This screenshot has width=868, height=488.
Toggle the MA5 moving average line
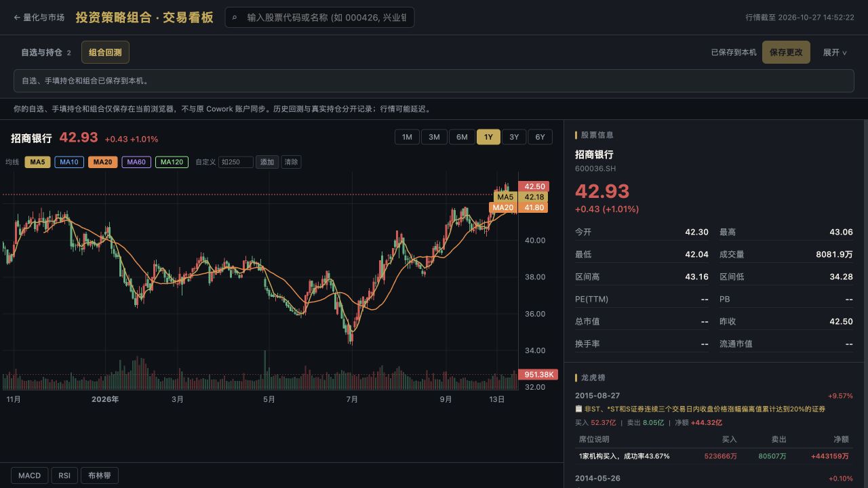click(x=37, y=162)
